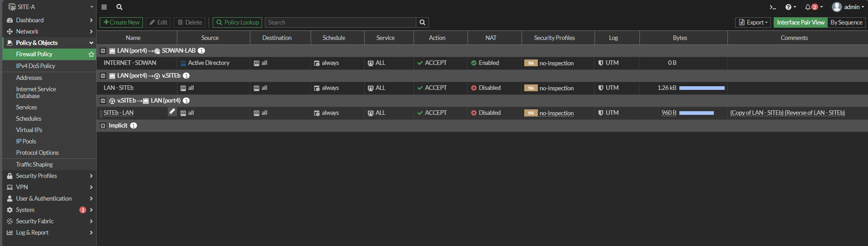Click the hamburger menu toggle icon
Screen dimensions: 868x246
(x=104, y=7)
